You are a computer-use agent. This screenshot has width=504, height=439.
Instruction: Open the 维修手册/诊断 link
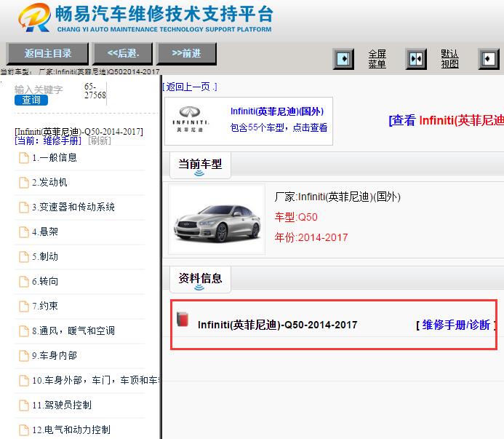pos(456,325)
